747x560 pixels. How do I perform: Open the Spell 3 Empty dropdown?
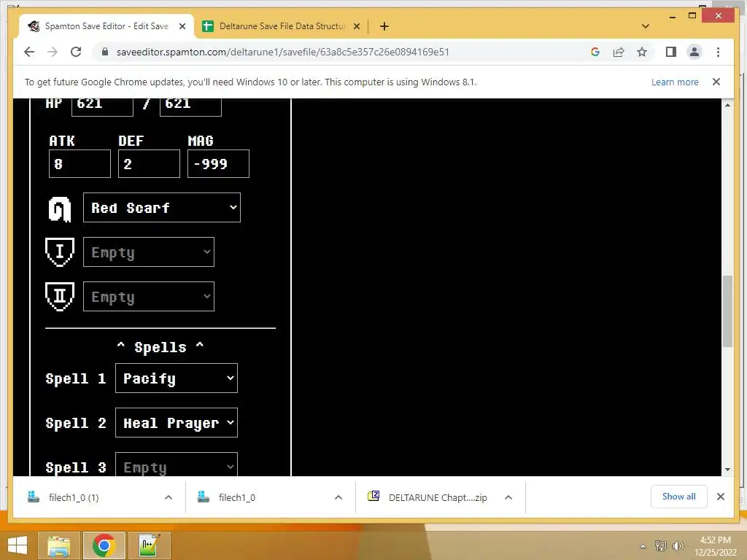(177, 465)
